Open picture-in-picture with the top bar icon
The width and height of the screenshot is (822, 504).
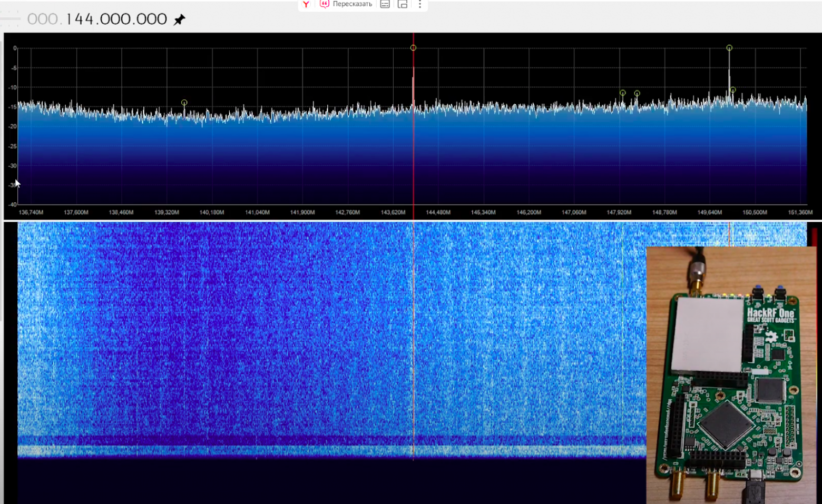tap(403, 4)
